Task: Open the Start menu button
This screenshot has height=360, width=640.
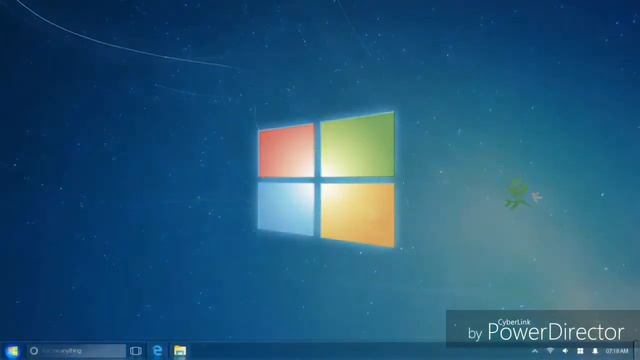Action: (12, 351)
